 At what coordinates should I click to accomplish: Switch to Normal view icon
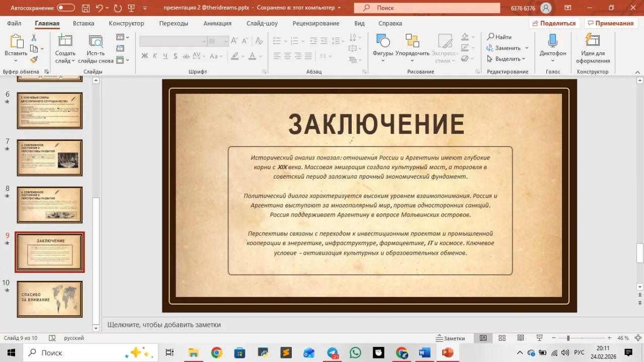tap(483, 338)
